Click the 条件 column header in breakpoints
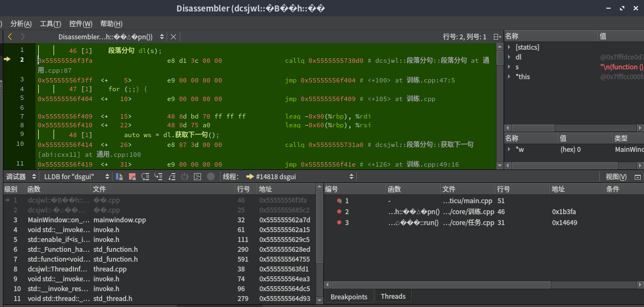644x307 pixels. [x=624, y=189]
